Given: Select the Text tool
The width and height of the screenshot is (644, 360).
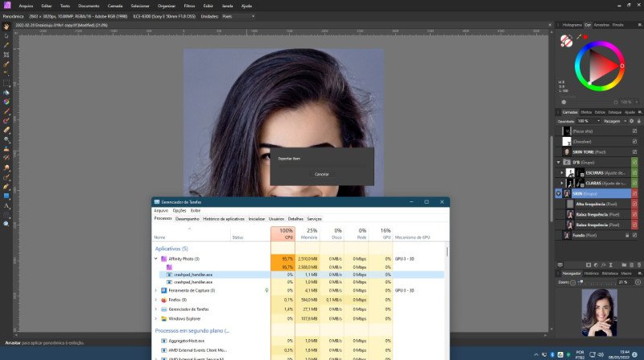Looking at the screenshot, I should click(6, 206).
